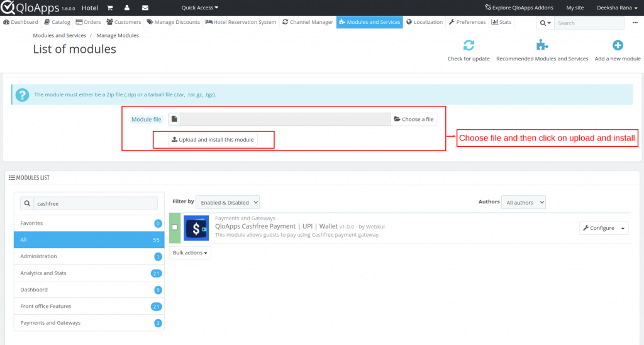
Task: Click the blue question mark help icon
Action: (x=22, y=95)
